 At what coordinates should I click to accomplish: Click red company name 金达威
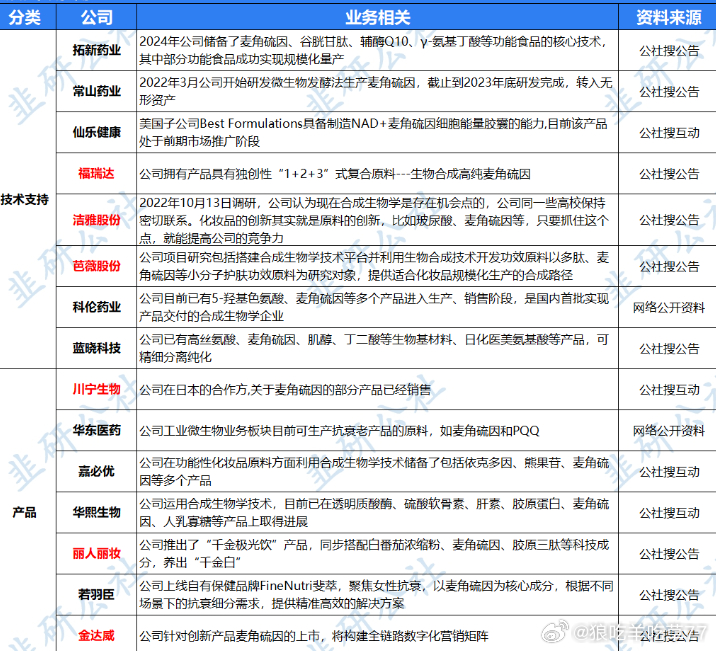point(96,635)
